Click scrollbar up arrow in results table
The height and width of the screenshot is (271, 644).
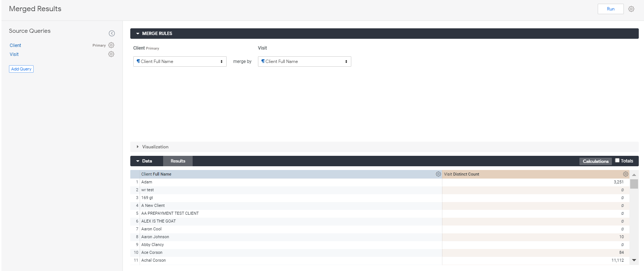click(634, 175)
